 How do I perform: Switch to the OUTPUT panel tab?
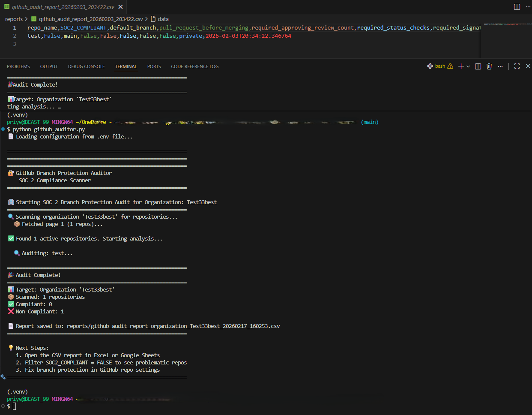[x=49, y=66]
